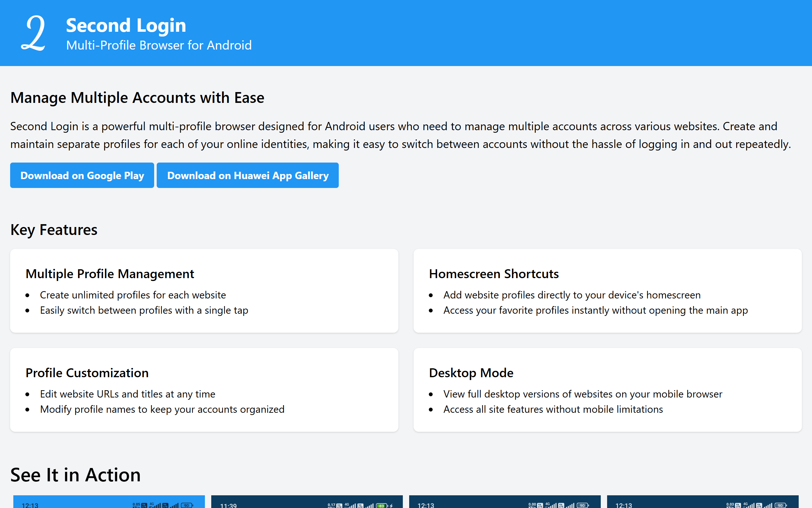Click "Easily switch between profiles with a single tap"
The width and height of the screenshot is (812, 508).
pos(144,310)
